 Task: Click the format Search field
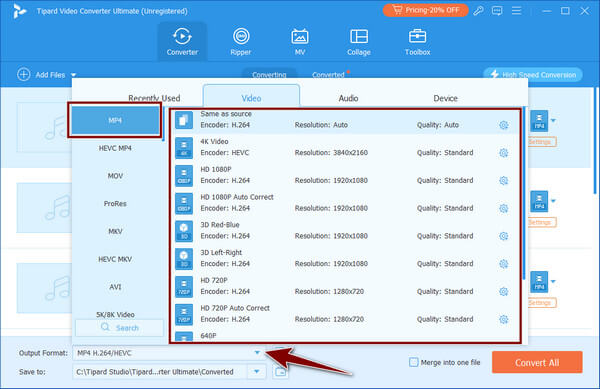[119, 328]
